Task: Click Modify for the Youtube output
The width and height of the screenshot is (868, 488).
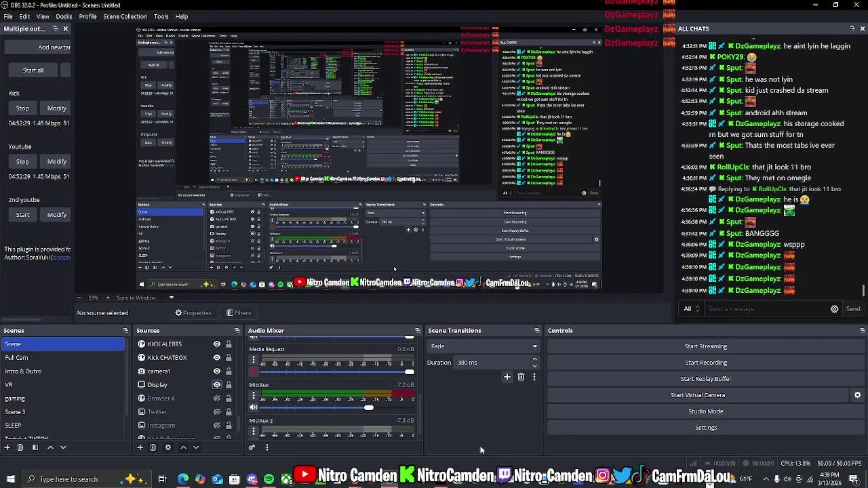Action: click(57, 161)
